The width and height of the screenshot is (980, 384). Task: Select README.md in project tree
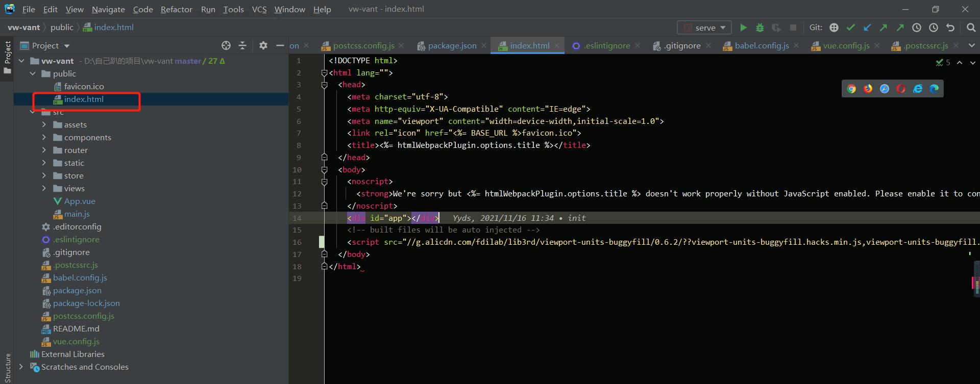click(76, 328)
